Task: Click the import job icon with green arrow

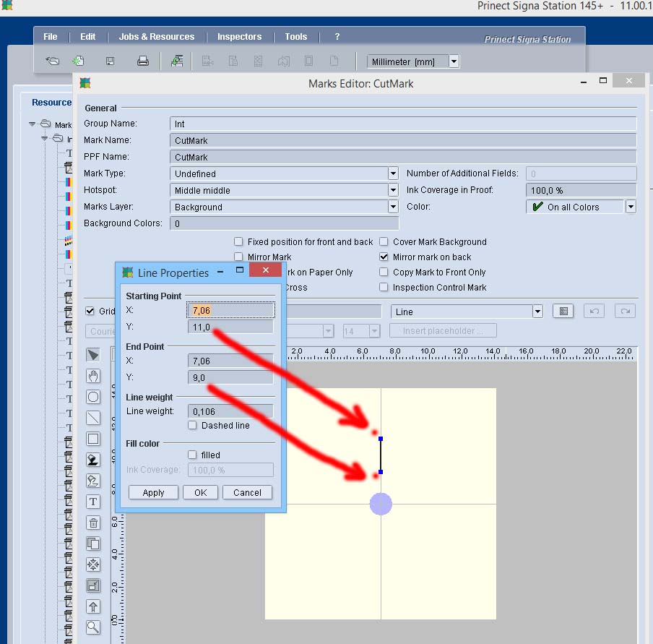Action: pos(177,61)
